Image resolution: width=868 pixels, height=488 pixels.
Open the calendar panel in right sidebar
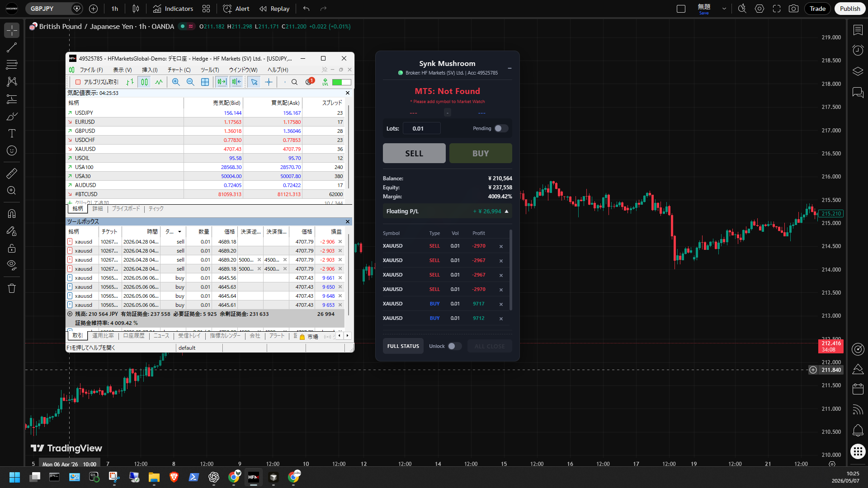point(858,389)
